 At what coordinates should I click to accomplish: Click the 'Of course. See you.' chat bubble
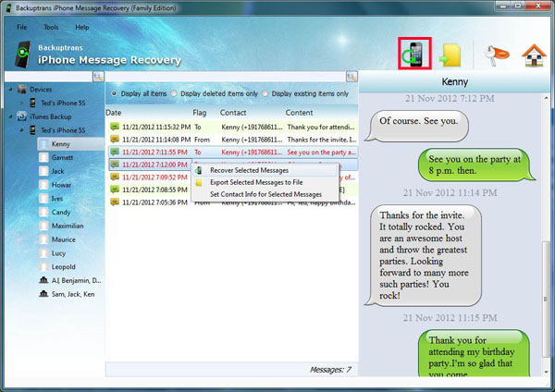(x=417, y=126)
